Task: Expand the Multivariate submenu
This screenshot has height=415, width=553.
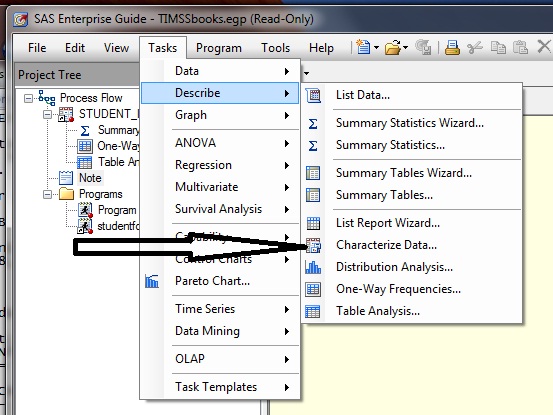Action: 220,187
